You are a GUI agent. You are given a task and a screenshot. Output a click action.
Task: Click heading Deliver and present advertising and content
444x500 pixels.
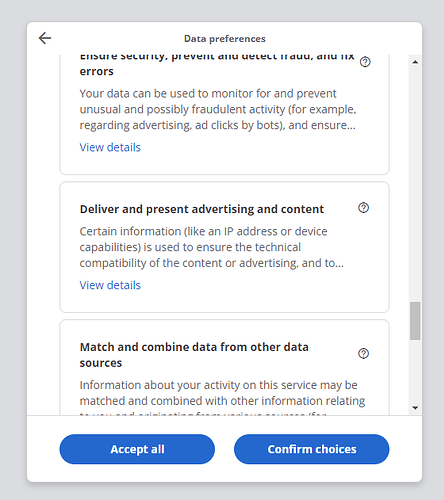pos(202,209)
